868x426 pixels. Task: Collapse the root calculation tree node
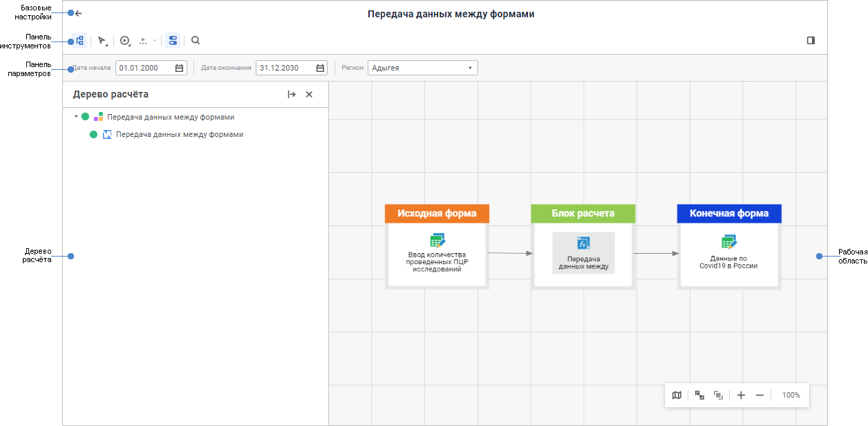pos(76,117)
